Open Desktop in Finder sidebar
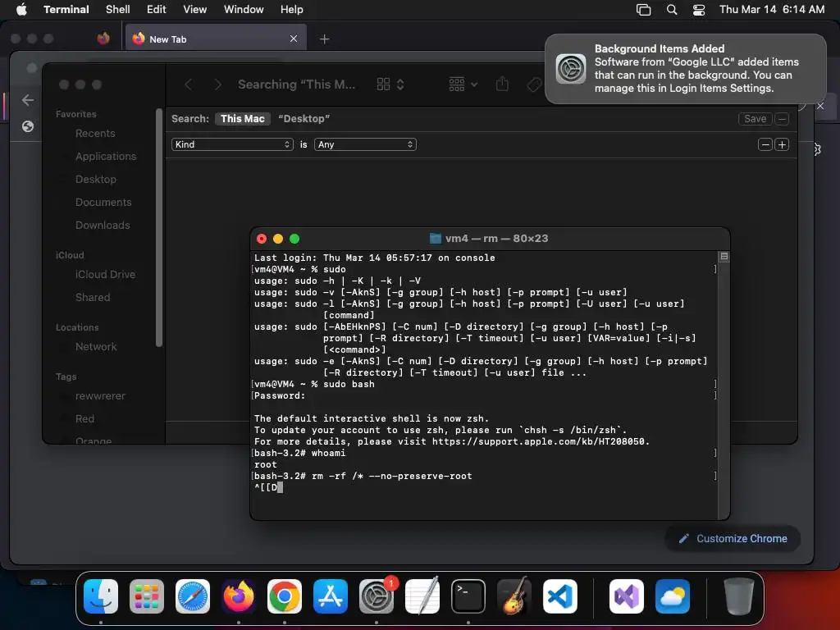The image size is (840, 630). point(96,180)
